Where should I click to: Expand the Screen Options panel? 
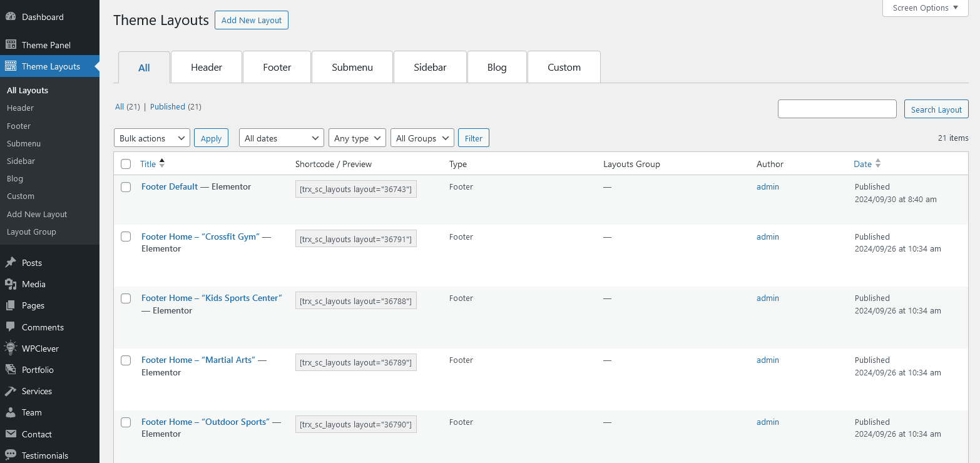click(x=926, y=8)
